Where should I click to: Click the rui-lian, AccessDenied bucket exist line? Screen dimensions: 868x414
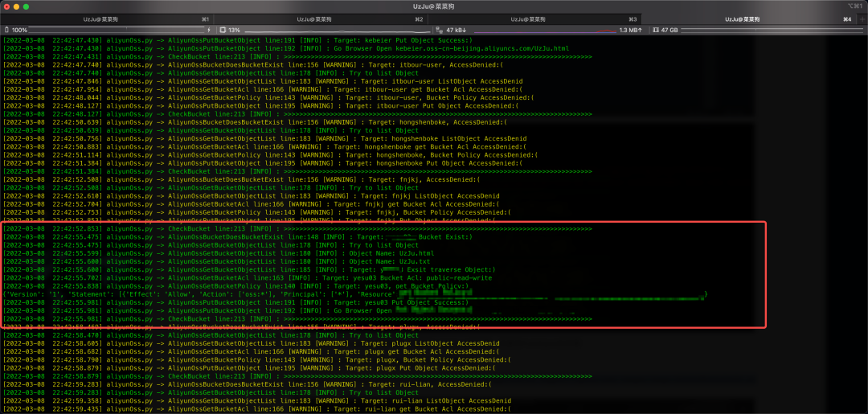tap(247, 384)
